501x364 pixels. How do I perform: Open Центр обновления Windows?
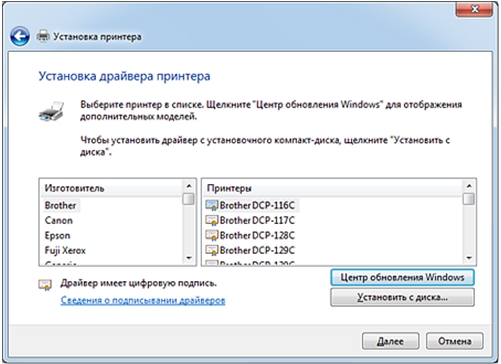pyautogui.click(x=402, y=277)
